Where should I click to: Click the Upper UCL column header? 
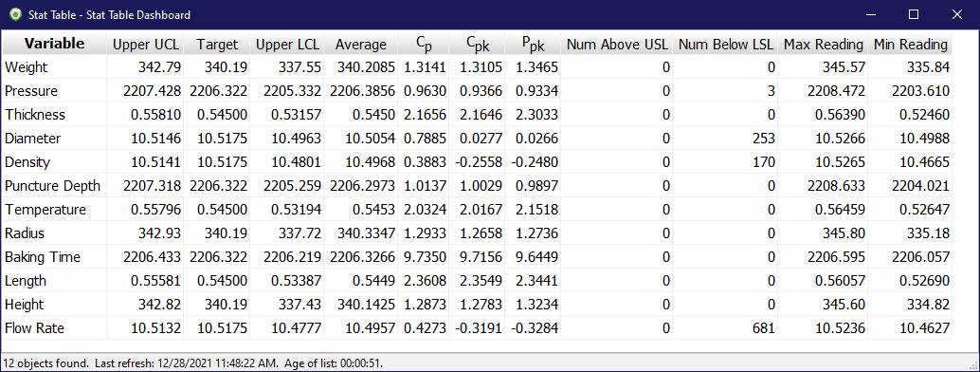[x=146, y=45]
